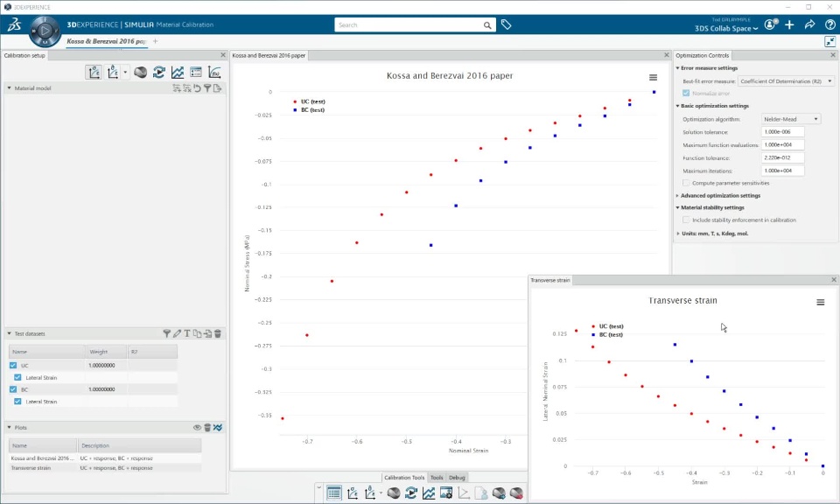
Task: Open the Optimization algorithm Nelder-Mead dropdown
Action: pos(791,119)
